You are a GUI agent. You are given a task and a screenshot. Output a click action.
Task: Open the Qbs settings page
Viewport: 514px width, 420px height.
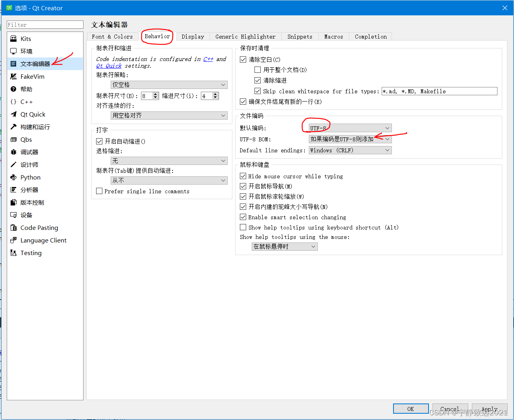[25, 139]
